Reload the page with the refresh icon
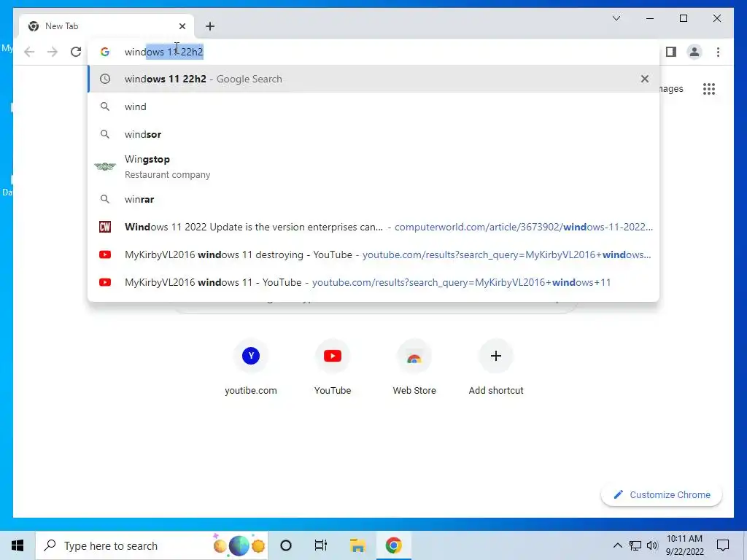This screenshot has height=560, width=747. [x=76, y=52]
